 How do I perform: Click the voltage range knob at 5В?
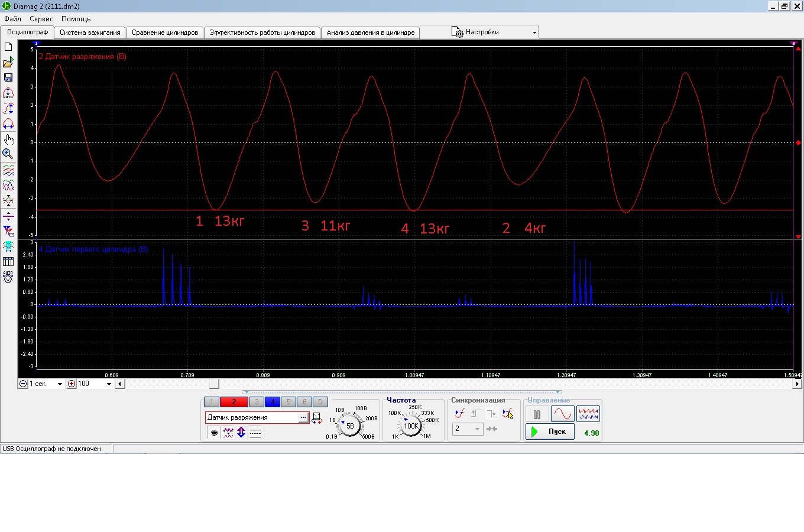(x=350, y=426)
